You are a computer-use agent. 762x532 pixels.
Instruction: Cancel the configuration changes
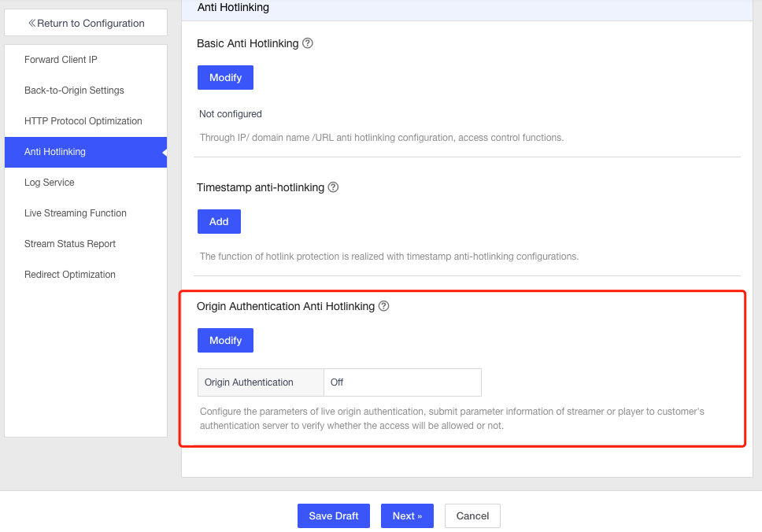point(472,516)
